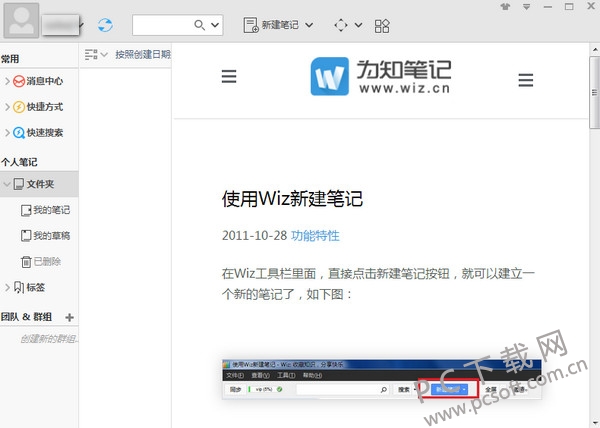Open 已删除 trash folder

41,262
